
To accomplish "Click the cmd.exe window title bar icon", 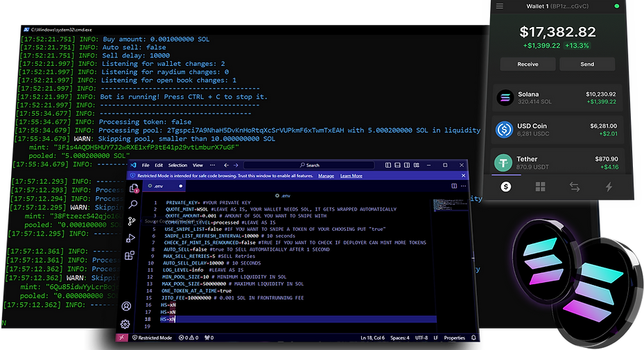I will click(x=27, y=30).
